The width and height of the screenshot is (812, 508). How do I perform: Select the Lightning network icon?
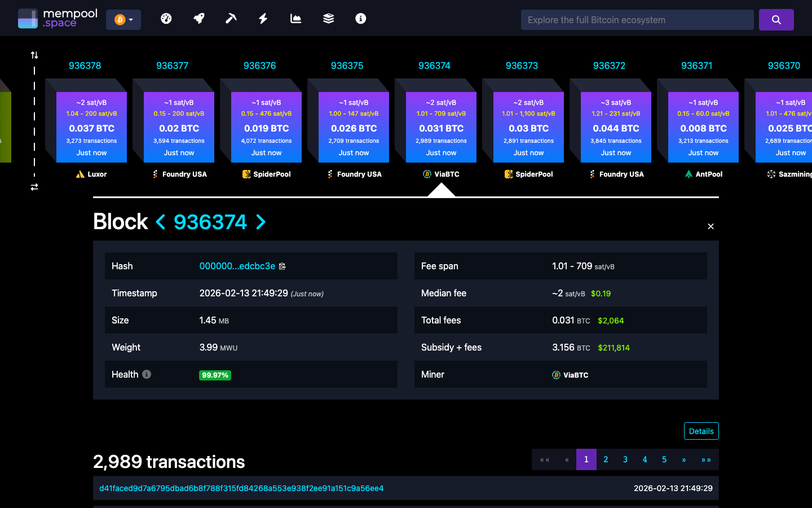263,18
